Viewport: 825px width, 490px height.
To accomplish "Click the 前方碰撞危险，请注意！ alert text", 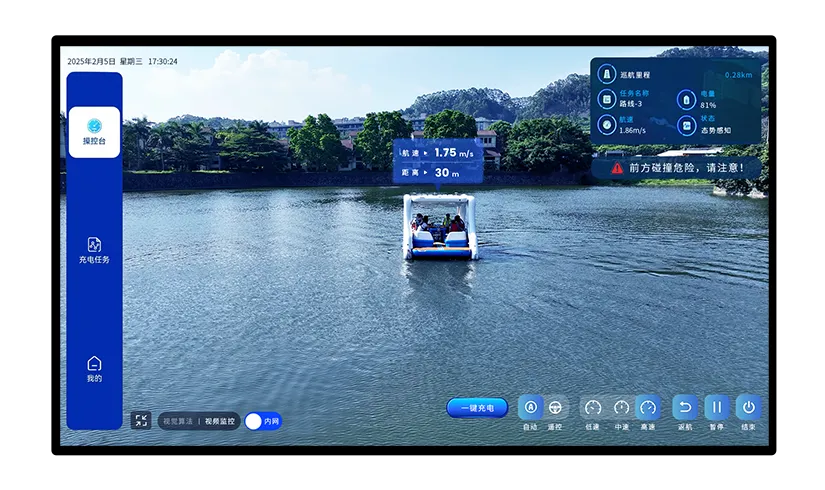I will (686, 168).
